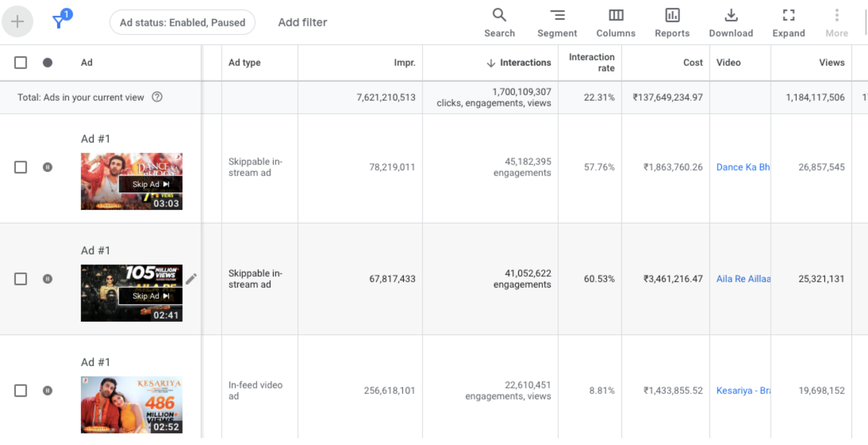Open the Dance Ka Bh video link
Viewport: 868px width, 445px height.
742,167
